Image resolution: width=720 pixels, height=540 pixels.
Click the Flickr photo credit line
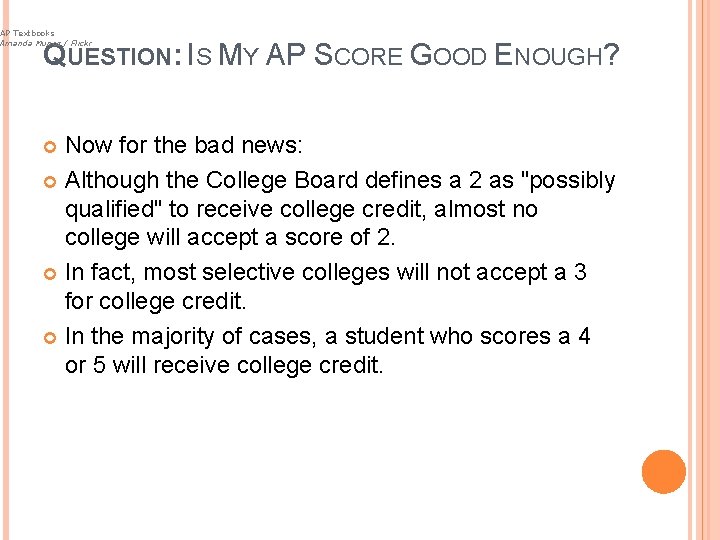tap(46, 43)
